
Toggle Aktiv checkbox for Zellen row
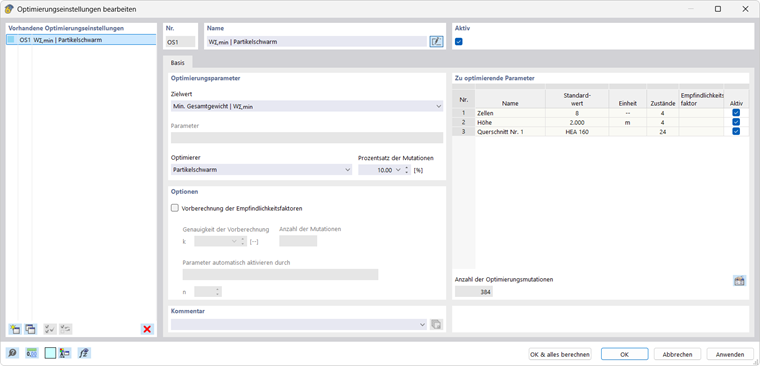pos(736,113)
